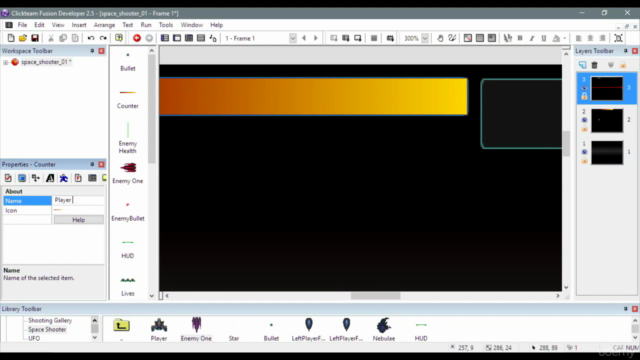Open the Window menu
The image size is (640, 360).
click(191, 25)
